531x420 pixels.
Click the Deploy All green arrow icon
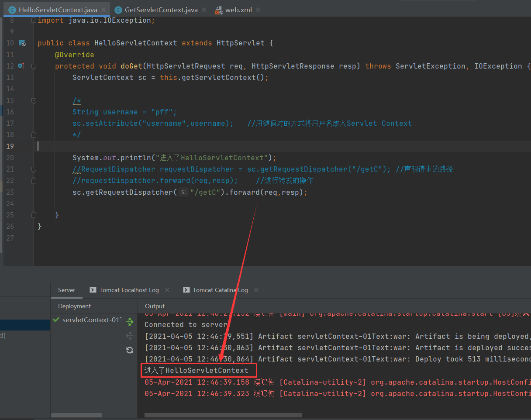pos(130,322)
